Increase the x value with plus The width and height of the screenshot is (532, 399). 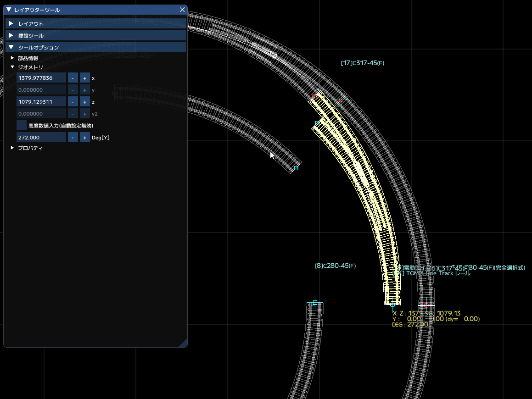tap(85, 78)
